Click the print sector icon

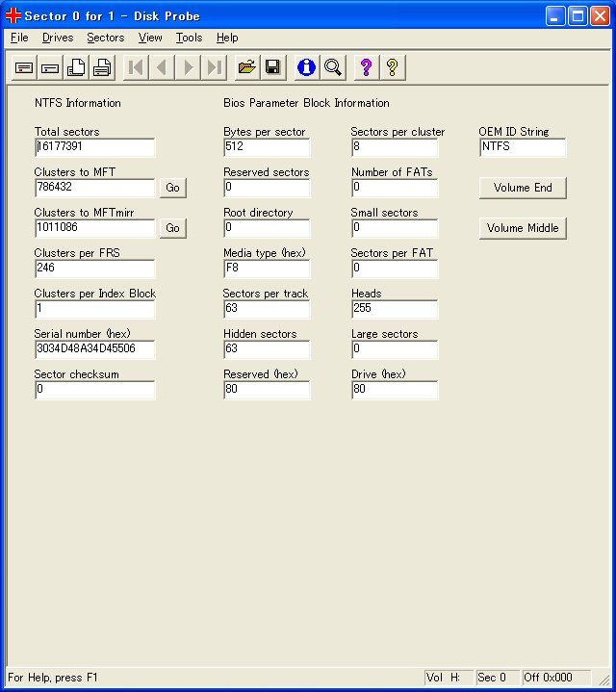click(102, 68)
